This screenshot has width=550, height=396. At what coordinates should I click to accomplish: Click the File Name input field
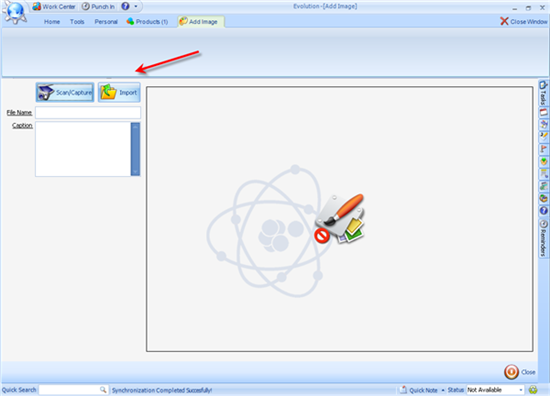[x=88, y=113]
